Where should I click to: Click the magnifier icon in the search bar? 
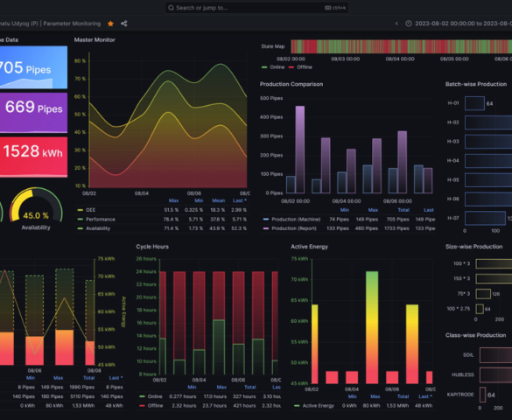(171, 8)
